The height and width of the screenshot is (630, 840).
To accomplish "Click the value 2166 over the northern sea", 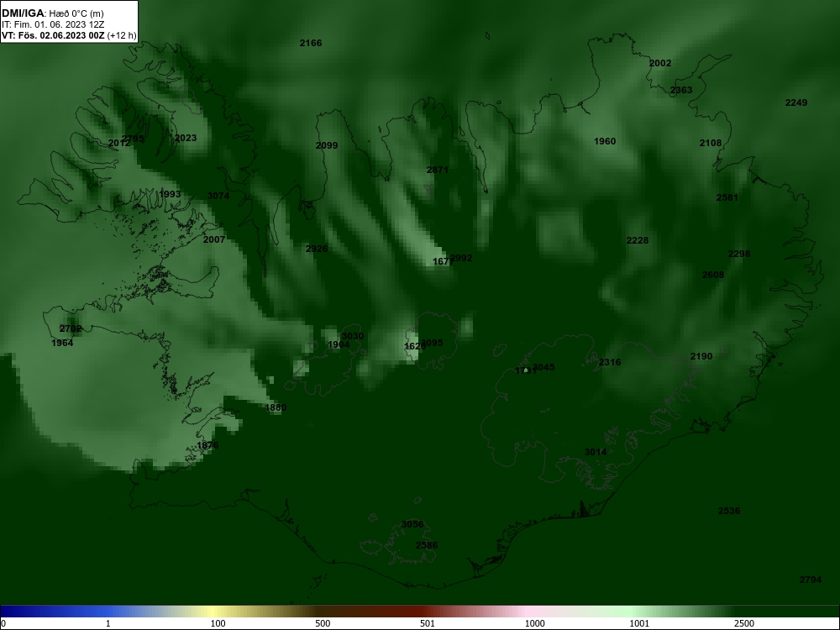I will [x=311, y=43].
